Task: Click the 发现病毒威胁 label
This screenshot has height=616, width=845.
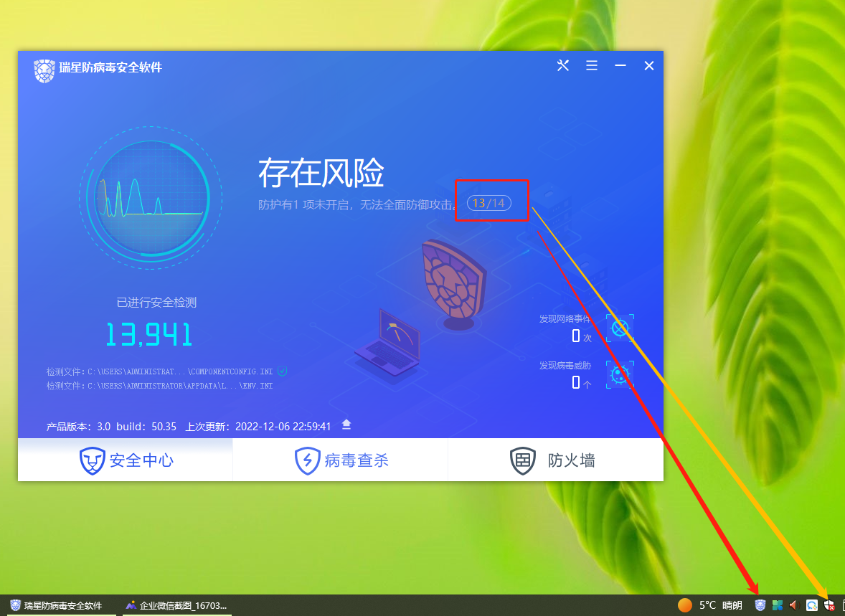Action: [x=565, y=366]
